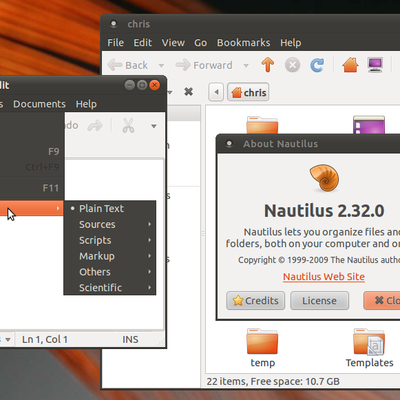Viewport: 400px width, 400px height.
Task: Expand the Scientific submenu
Action: pyautogui.click(x=110, y=287)
